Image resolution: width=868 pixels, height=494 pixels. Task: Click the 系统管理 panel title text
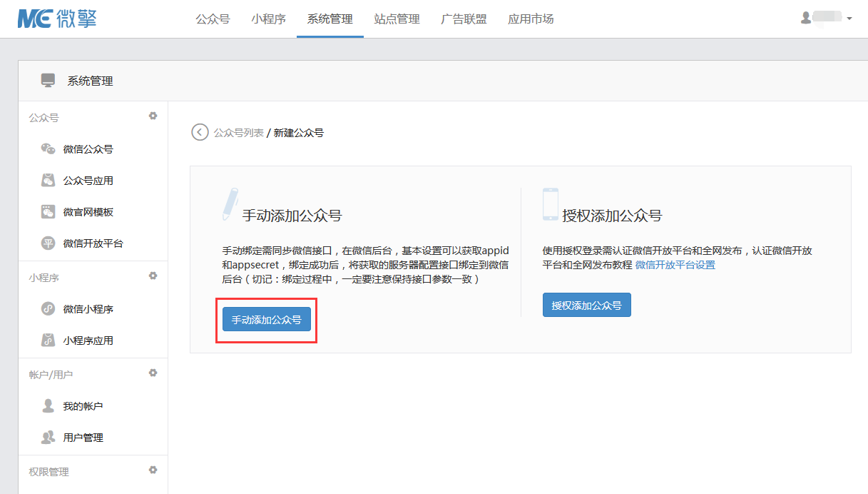90,81
